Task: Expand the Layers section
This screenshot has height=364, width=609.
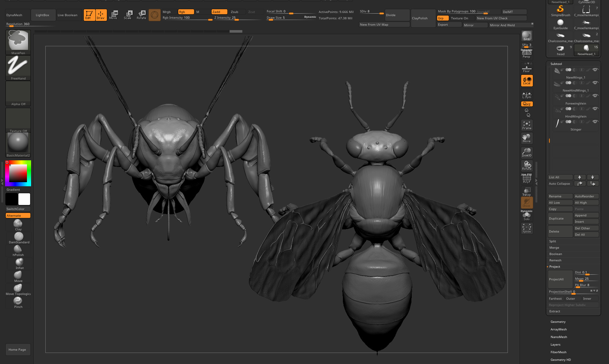Action: (x=555, y=344)
